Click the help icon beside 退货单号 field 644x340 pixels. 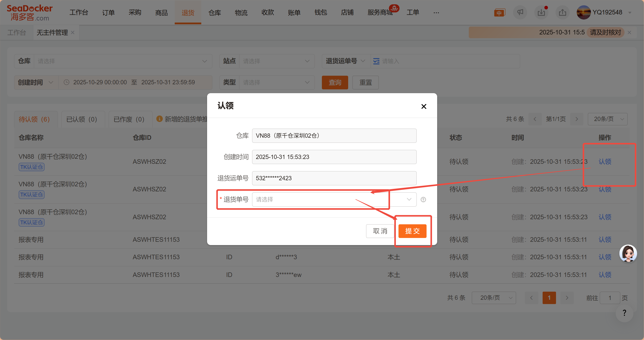coord(423,199)
